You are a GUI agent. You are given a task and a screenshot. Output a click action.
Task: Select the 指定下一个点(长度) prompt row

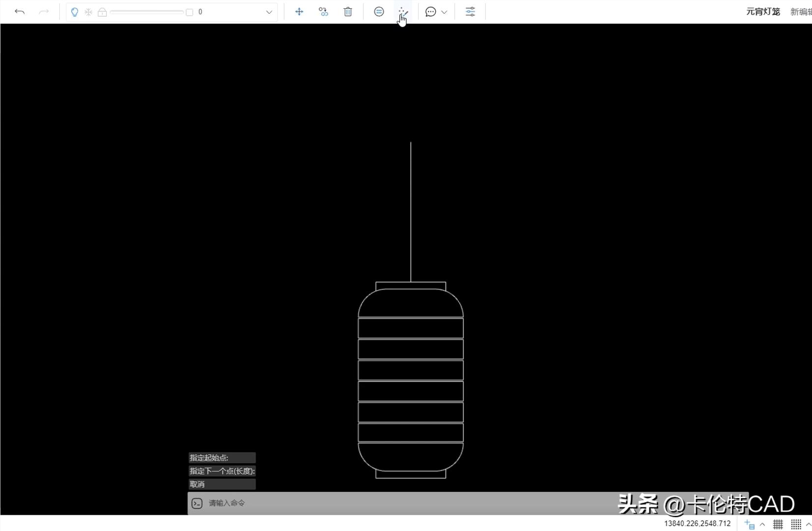point(222,471)
